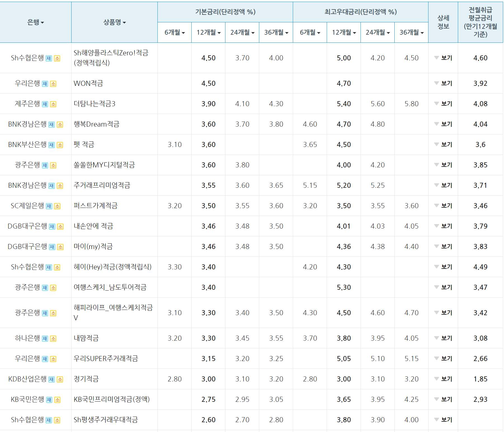Open 보기 for Sh평생주거래우대적금

443,420
